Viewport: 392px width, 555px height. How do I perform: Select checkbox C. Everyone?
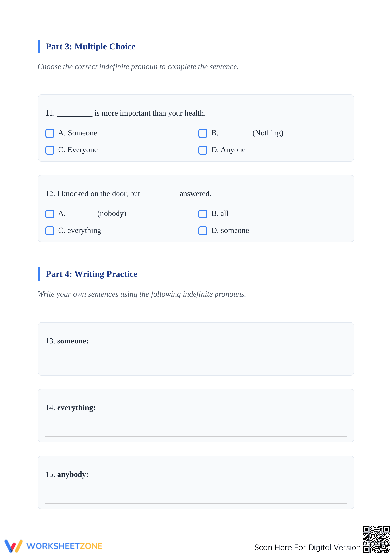pos(50,150)
